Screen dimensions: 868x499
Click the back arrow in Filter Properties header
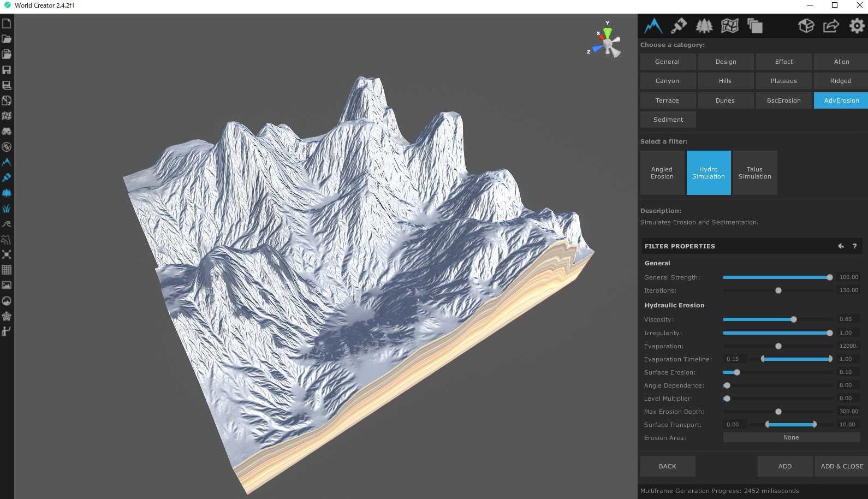(841, 246)
